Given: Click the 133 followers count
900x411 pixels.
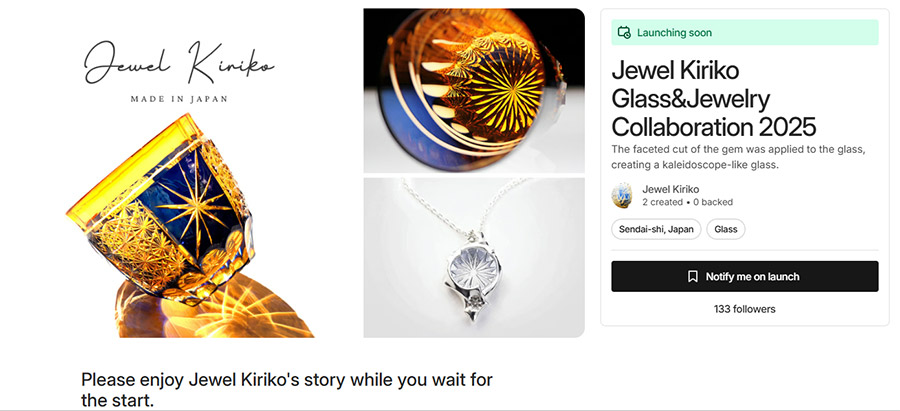Looking at the screenshot, I should (x=744, y=309).
